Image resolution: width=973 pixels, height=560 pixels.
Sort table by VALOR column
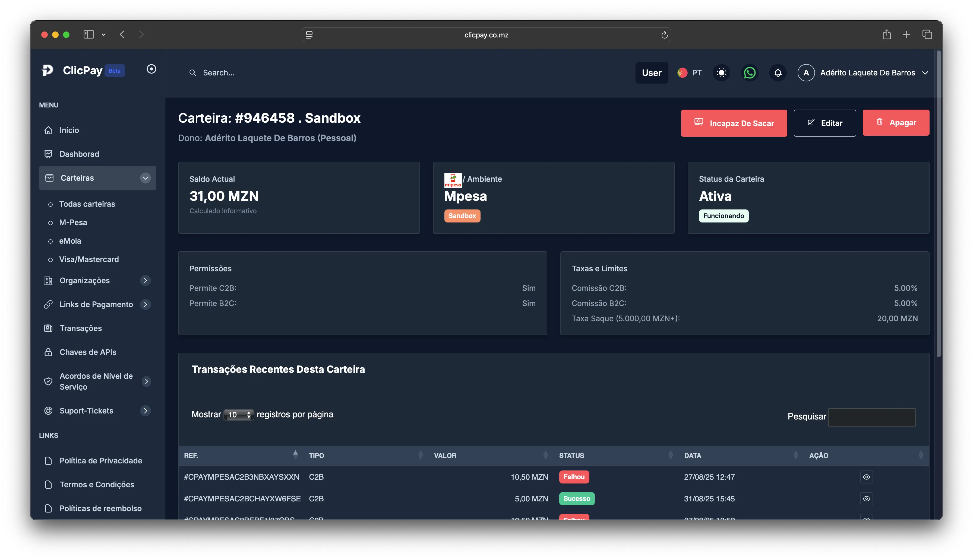coord(491,456)
